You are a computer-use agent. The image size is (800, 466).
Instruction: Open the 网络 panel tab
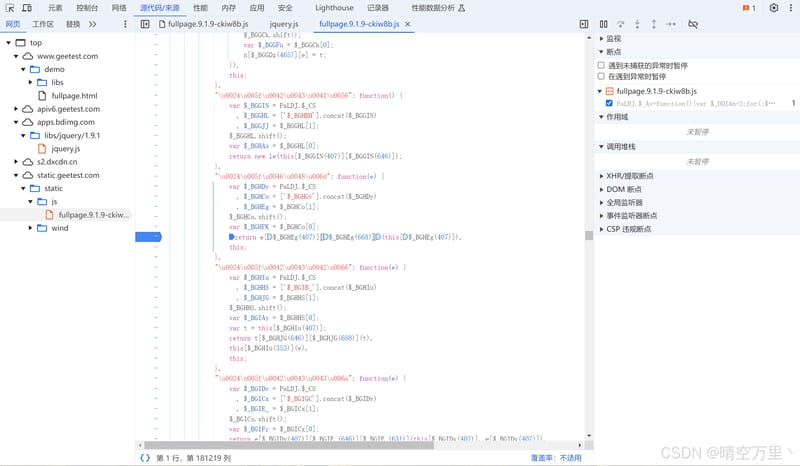click(x=119, y=8)
